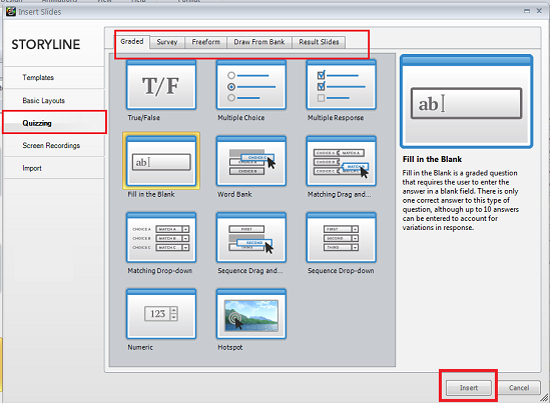Viewport: 550px width, 403px height.
Task: Pick the Multiple Response question icon
Action: coord(341,85)
